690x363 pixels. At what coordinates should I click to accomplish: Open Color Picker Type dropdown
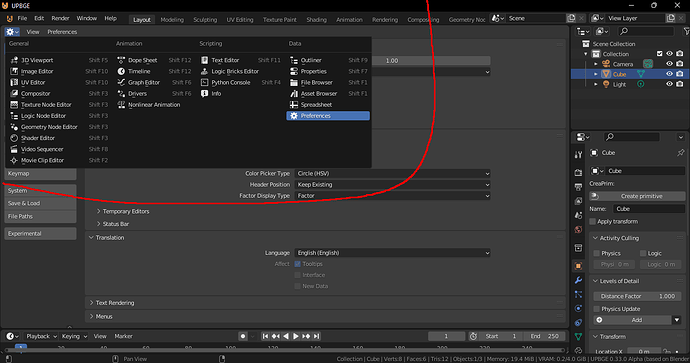coord(393,173)
